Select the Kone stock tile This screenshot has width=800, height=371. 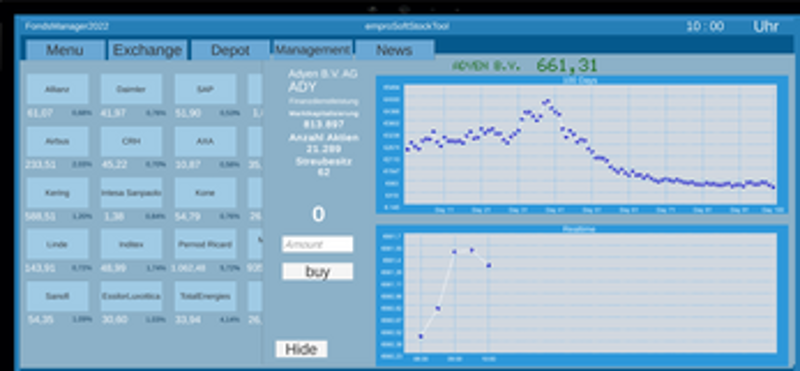205,193
